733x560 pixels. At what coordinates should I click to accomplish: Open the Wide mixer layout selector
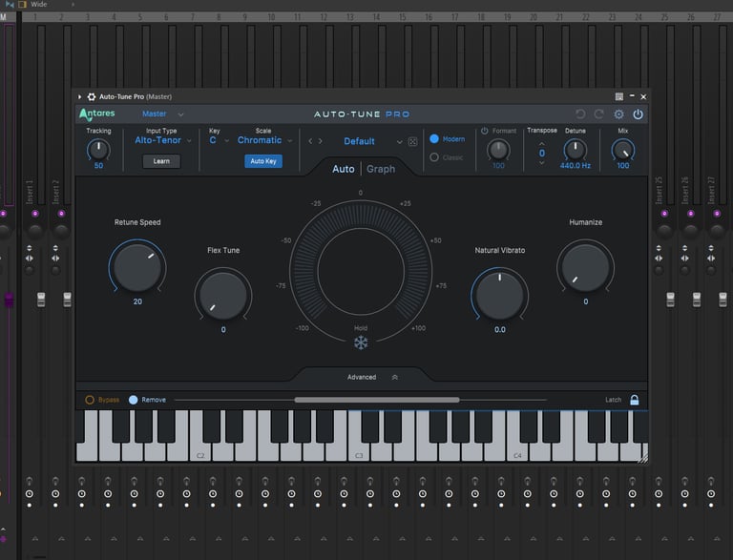[x=39, y=4]
